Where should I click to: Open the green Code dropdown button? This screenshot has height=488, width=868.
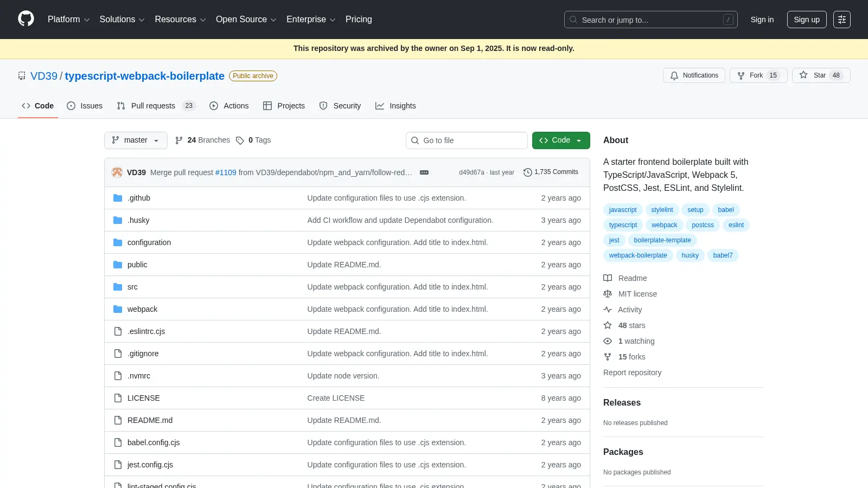pos(561,140)
